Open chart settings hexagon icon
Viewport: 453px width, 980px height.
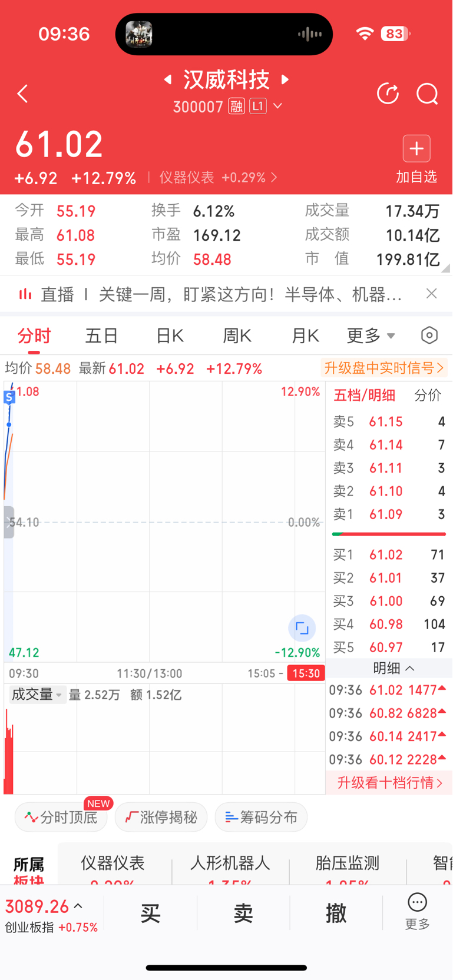[429, 335]
